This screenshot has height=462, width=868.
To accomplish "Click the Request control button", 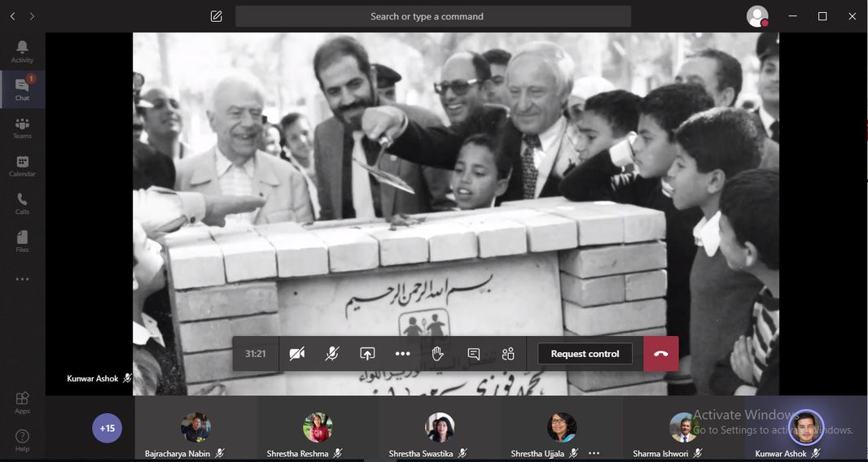I will pyautogui.click(x=585, y=354).
